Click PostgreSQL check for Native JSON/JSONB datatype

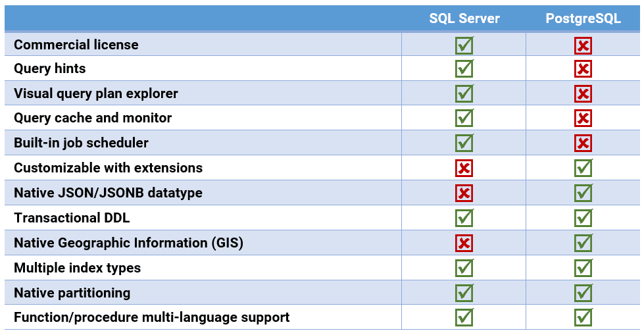(583, 193)
